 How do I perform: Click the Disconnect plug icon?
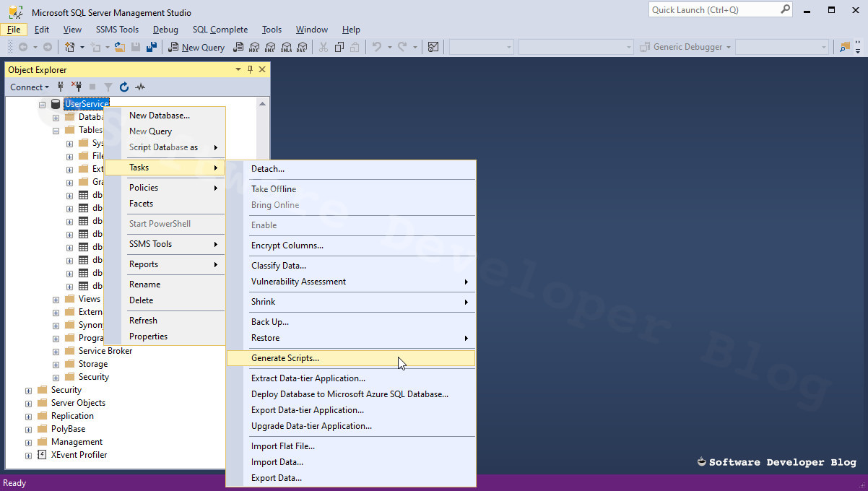coord(76,87)
